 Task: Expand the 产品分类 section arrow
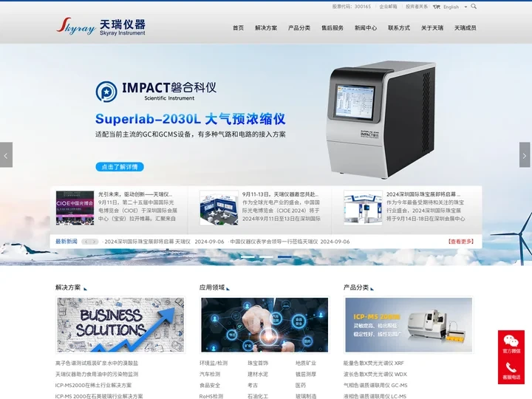click(372, 289)
